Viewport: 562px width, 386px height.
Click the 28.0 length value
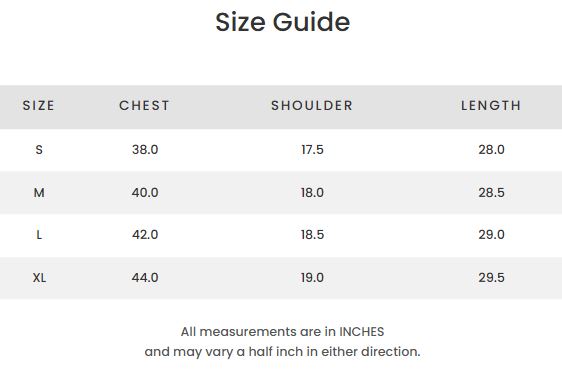point(491,149)
